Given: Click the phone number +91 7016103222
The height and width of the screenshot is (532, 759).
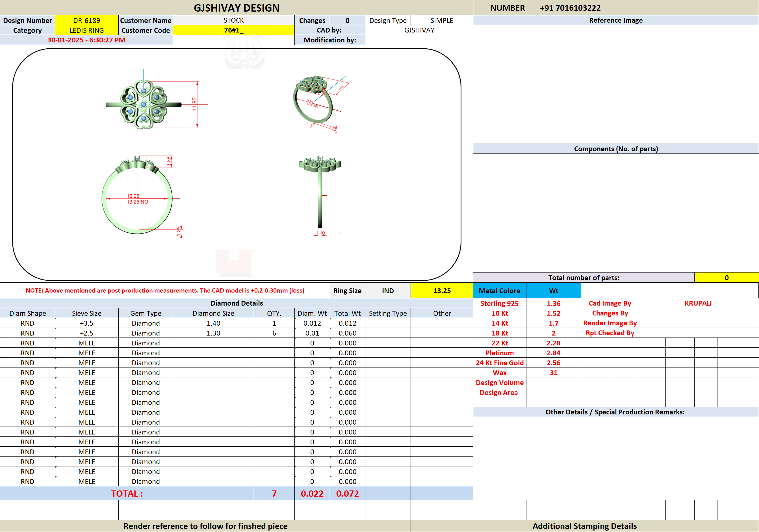Looking at the screenshot, I should point(570,8).
